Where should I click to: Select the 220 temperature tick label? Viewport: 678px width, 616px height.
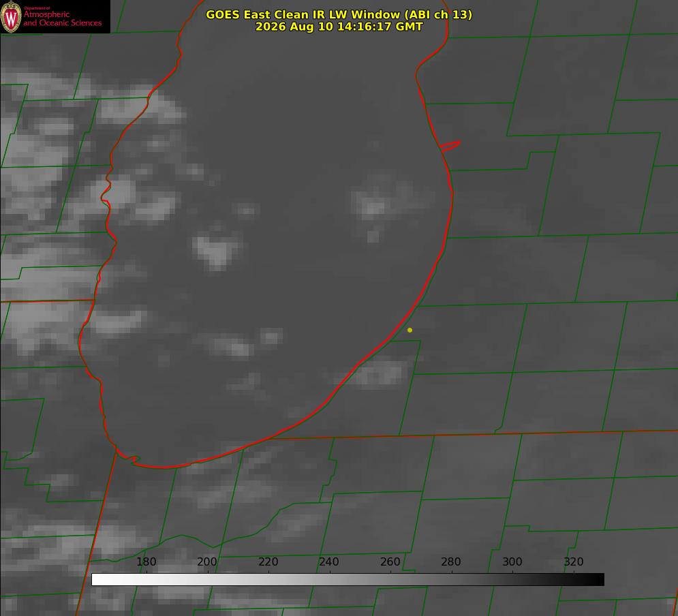pos(268,561)
